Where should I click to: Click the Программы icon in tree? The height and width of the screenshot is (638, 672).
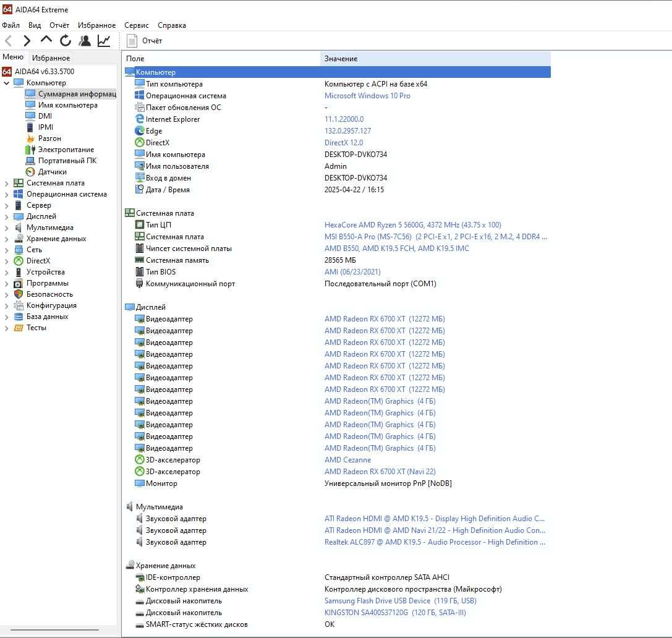point(19,283)
